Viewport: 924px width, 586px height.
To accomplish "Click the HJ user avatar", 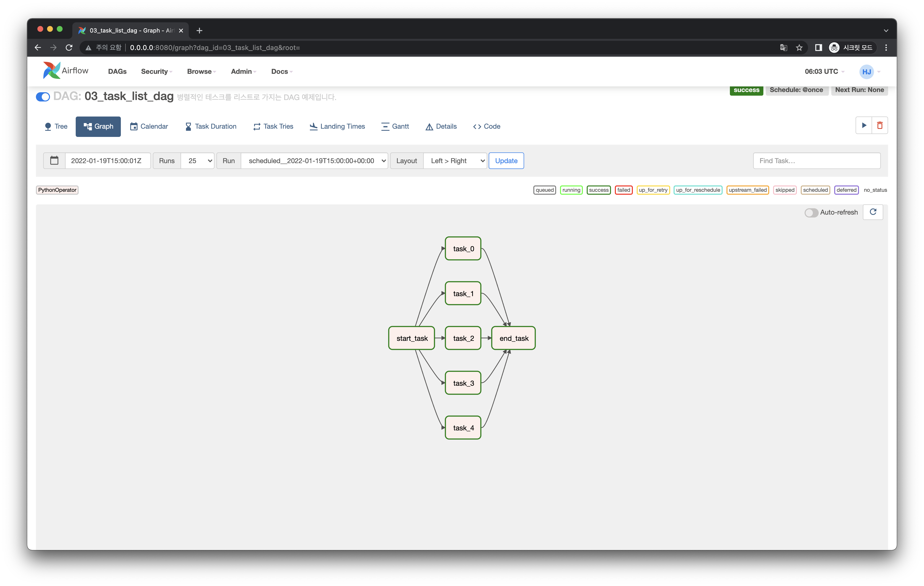I will (x=866, y=71).
